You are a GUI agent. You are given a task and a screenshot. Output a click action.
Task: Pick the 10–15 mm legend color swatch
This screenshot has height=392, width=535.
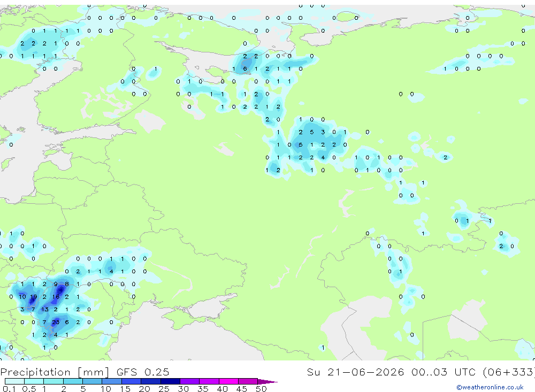[112, 381]
